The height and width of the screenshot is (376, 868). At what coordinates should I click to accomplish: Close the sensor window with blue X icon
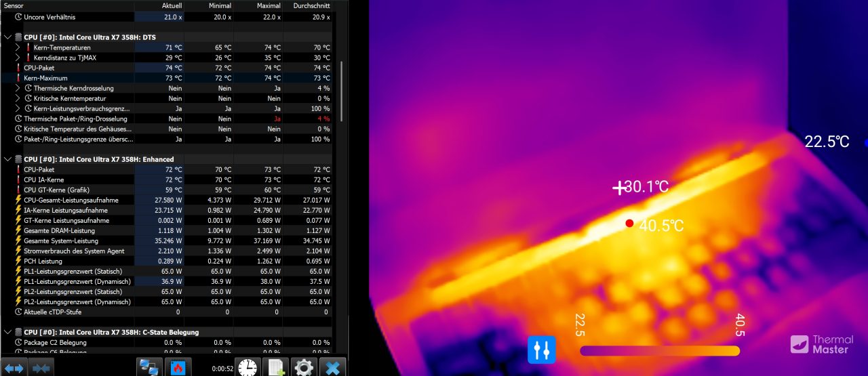click(x=332, y=367)
